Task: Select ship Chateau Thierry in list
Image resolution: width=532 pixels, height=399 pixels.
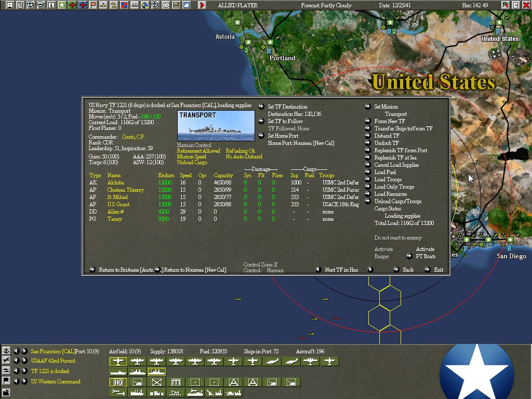Action: (x=126, y=190)
